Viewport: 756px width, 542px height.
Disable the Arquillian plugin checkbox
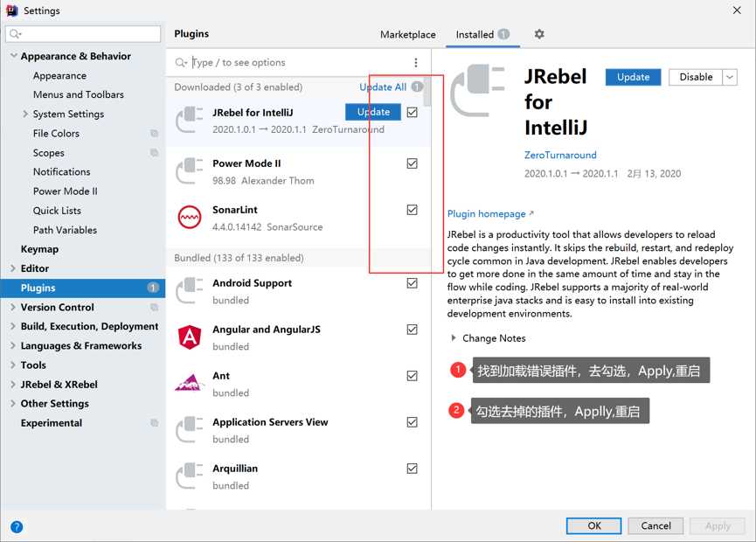tap(413, 469)
